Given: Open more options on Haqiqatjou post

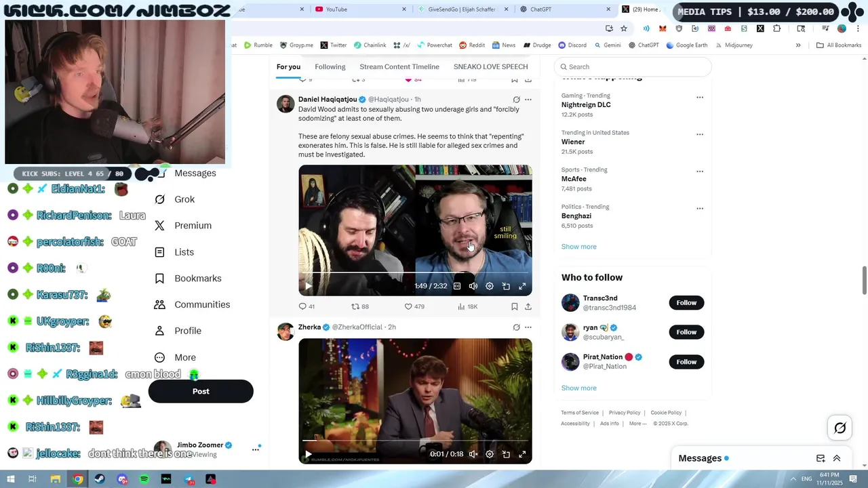Looking at the screenshot, I should [528, 100].
